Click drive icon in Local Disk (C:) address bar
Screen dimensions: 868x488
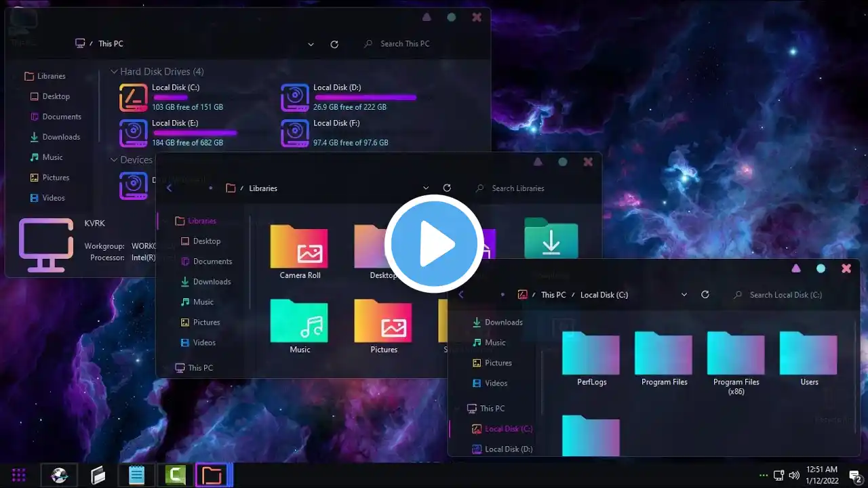click(523, 295)
